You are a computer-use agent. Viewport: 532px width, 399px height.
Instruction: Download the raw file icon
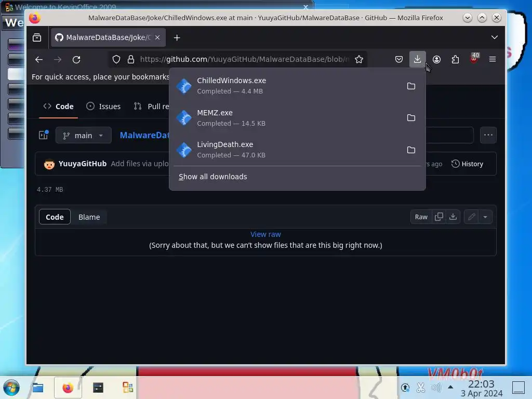click(453, 217)
